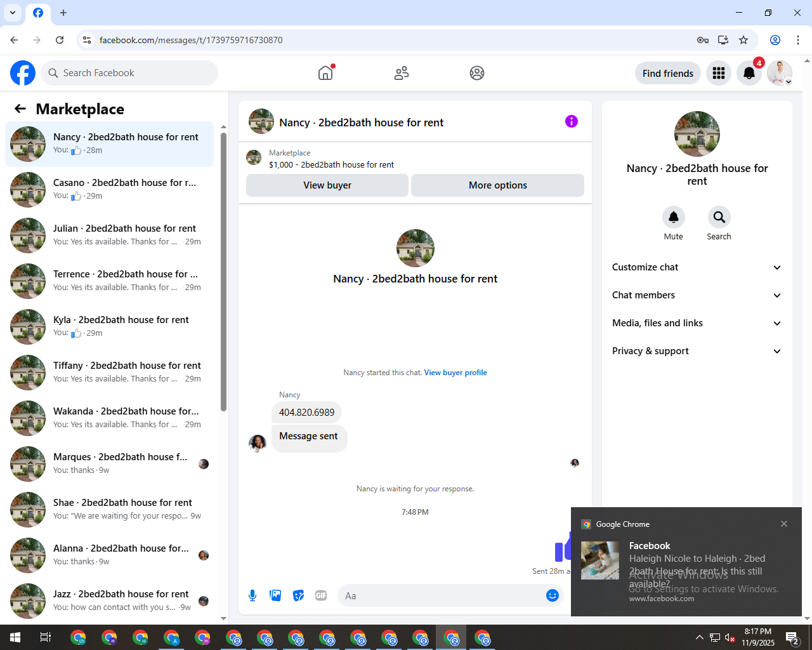Open the Julian conversation in the list
The height and width of the screenshot is (650, 812).
[110, 235]
